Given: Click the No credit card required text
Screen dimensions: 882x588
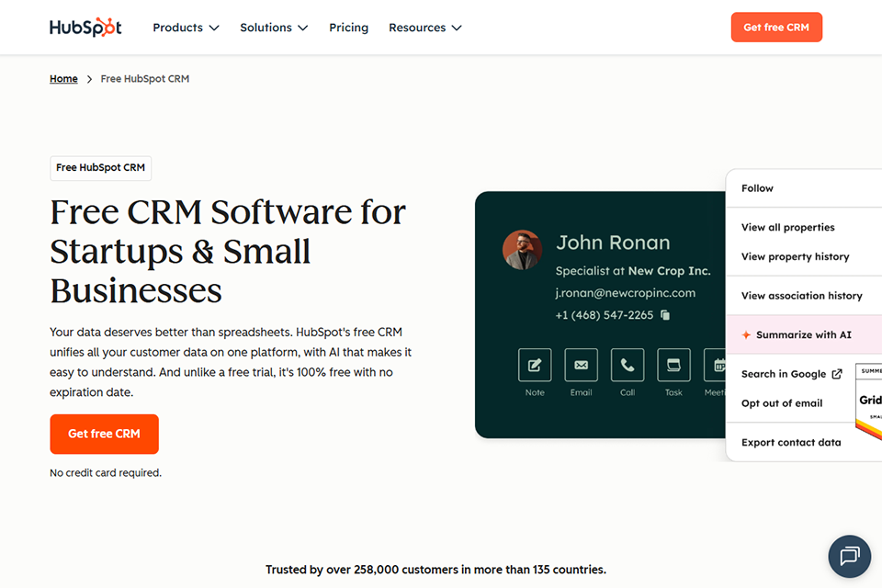Looking at the screenshot, I should pos(106,472).
